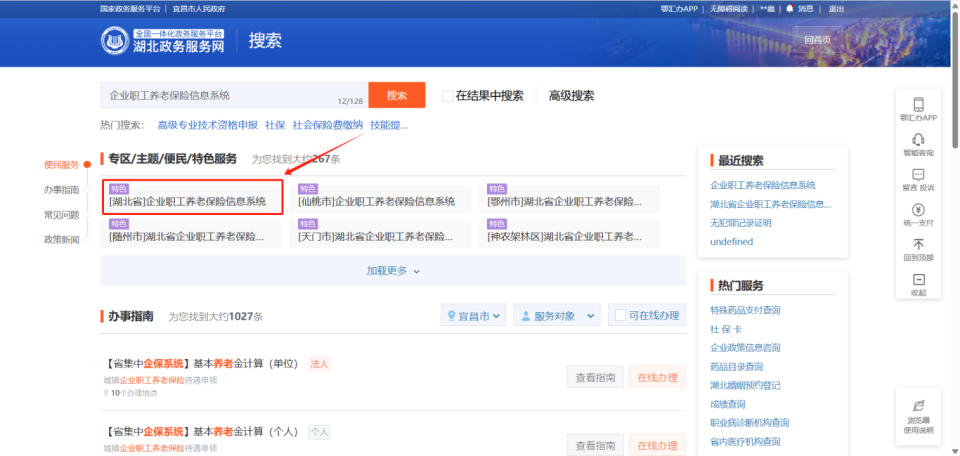The width and height of the screenshot is (960, 456).
Task: Open 基本养老金计算（单位） title
Action: click(x=201, y=364)
